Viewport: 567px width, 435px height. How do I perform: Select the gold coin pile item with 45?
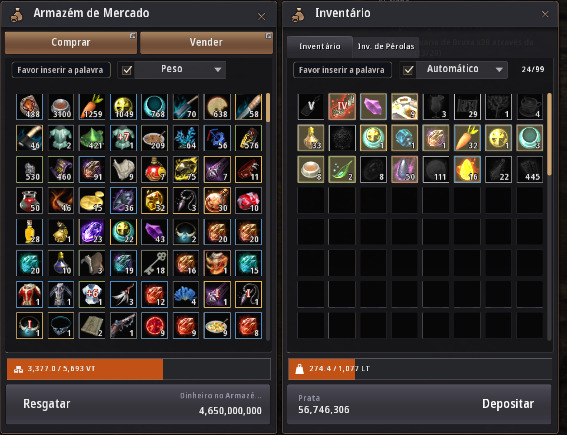(x=92, y=200)
